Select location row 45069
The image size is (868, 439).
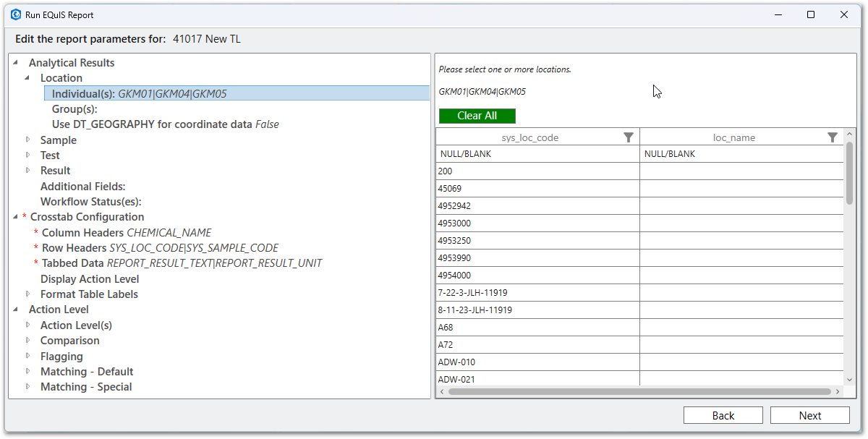point(537,189)
